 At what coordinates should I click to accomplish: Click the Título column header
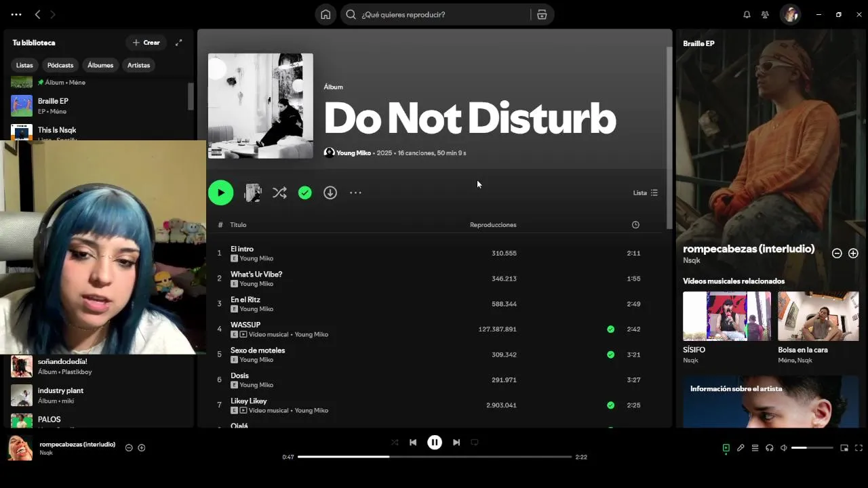(238, 225)
